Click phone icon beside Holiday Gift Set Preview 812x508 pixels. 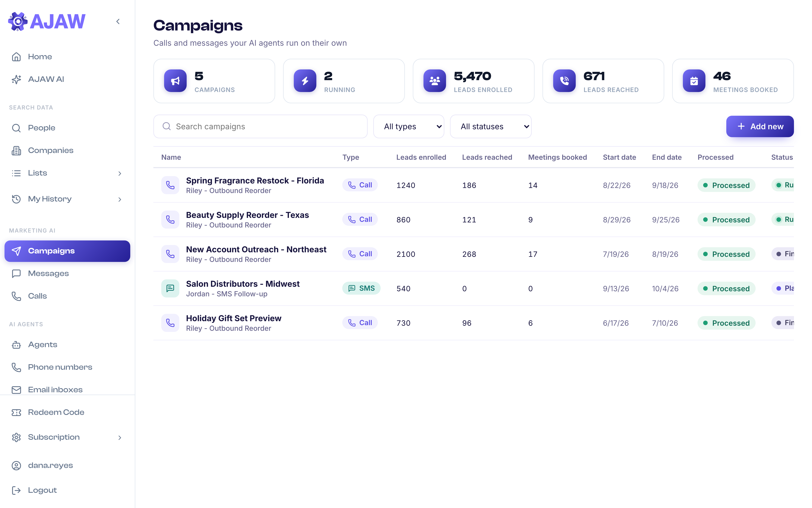pyautogui.click(x=170, y=323)
